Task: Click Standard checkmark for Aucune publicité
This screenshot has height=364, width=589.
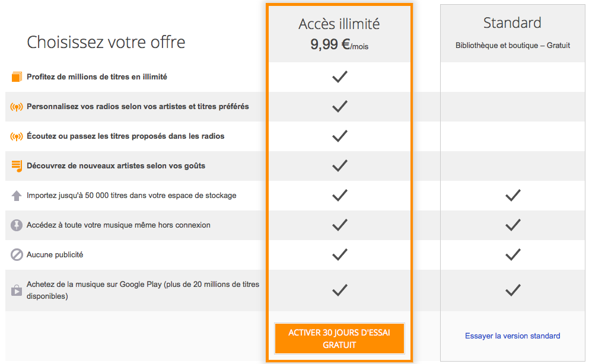Action: (512, 254)
